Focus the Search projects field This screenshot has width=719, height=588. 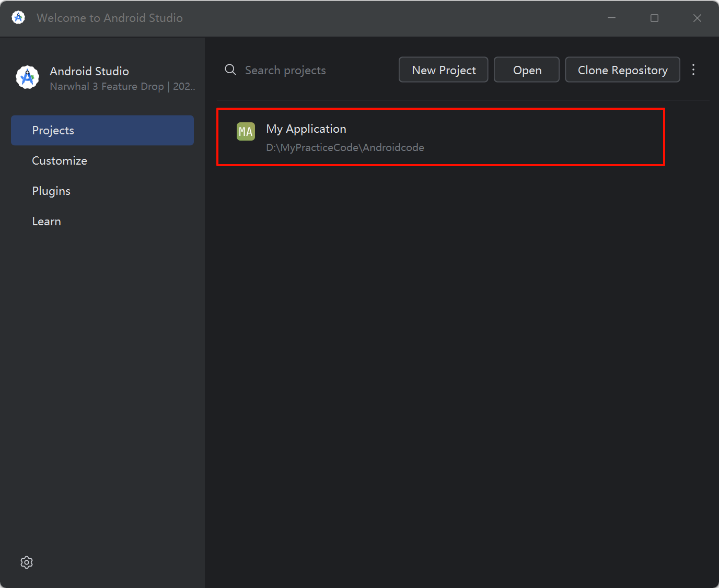308,70
